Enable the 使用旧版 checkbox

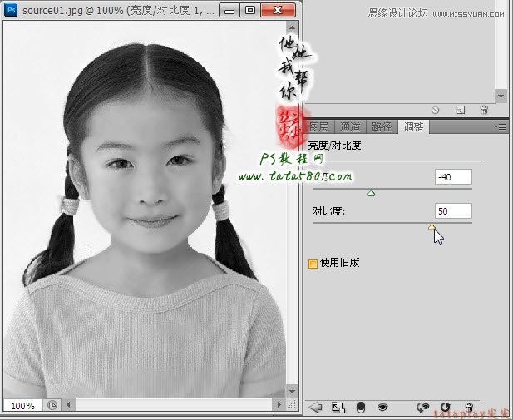pyautogui.click(x=313, y=264)
